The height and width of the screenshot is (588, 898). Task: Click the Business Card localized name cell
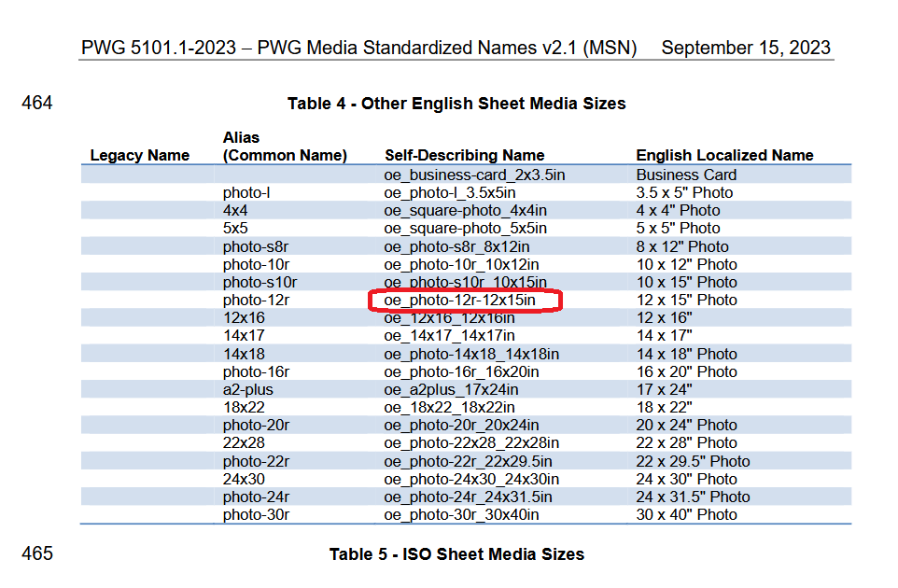pos(686,175)
